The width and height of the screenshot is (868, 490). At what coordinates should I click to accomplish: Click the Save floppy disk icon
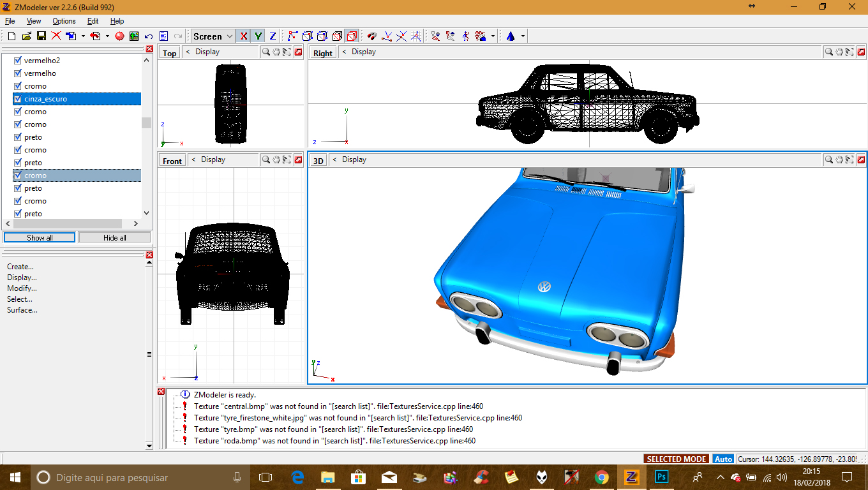[41, 36]
